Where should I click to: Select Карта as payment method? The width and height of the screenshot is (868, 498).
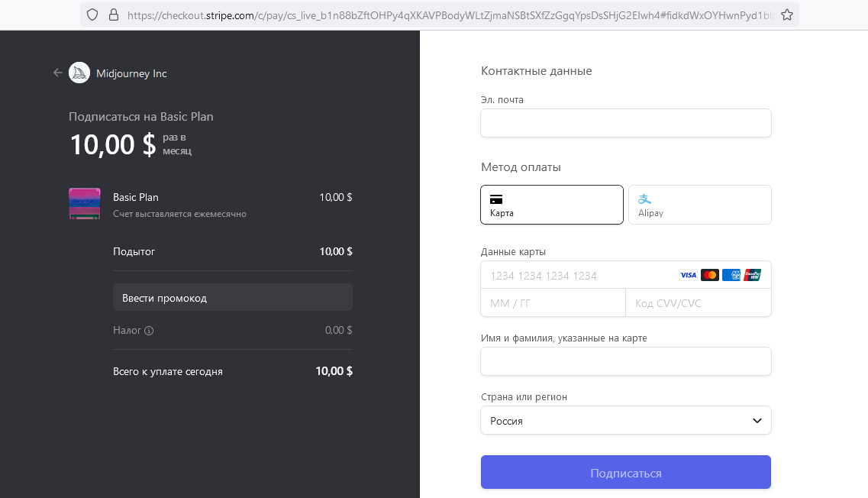(551, 205)
